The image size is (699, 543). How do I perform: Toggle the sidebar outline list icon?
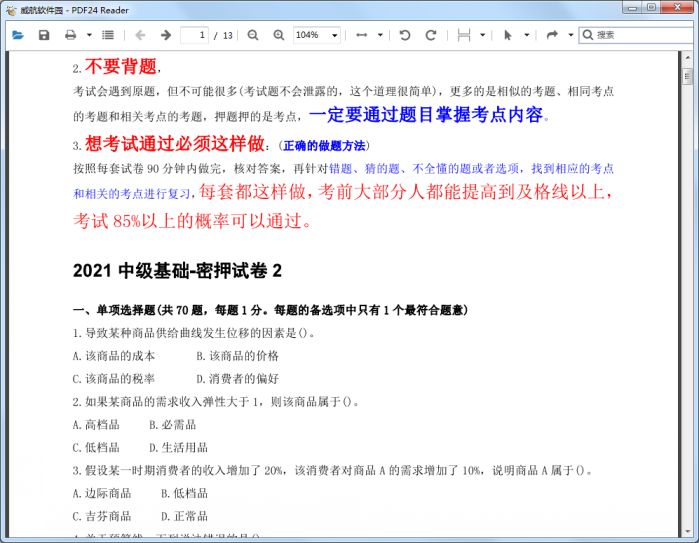[108, 35]
